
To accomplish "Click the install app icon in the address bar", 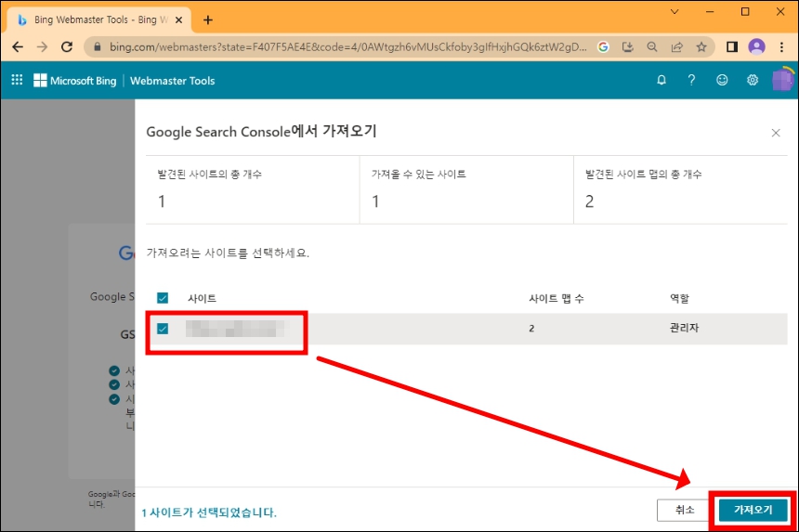I will click(628, 47).
